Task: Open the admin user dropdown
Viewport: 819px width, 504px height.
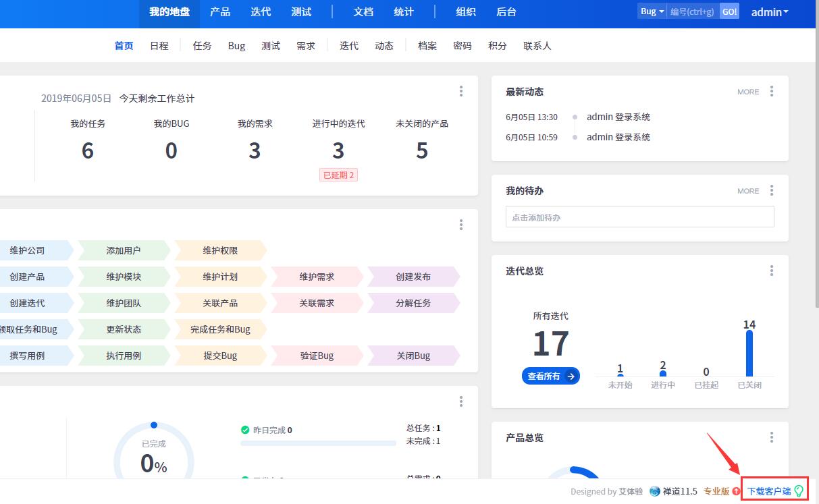Action: pos(770,12)
